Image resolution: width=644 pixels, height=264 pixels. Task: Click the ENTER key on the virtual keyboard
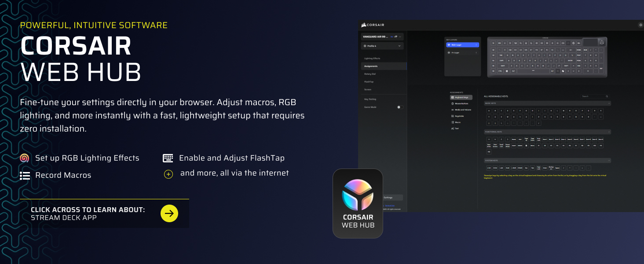(570, 60)
